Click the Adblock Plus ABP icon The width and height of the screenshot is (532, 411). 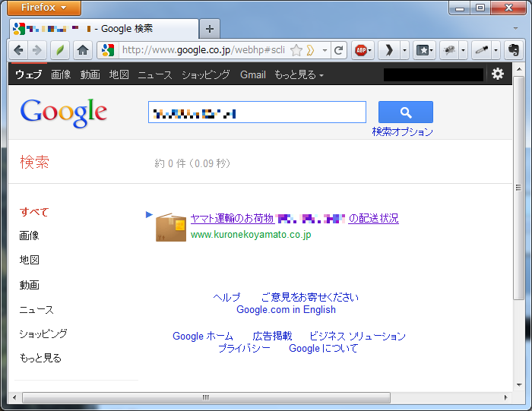(x=361, y=51)
